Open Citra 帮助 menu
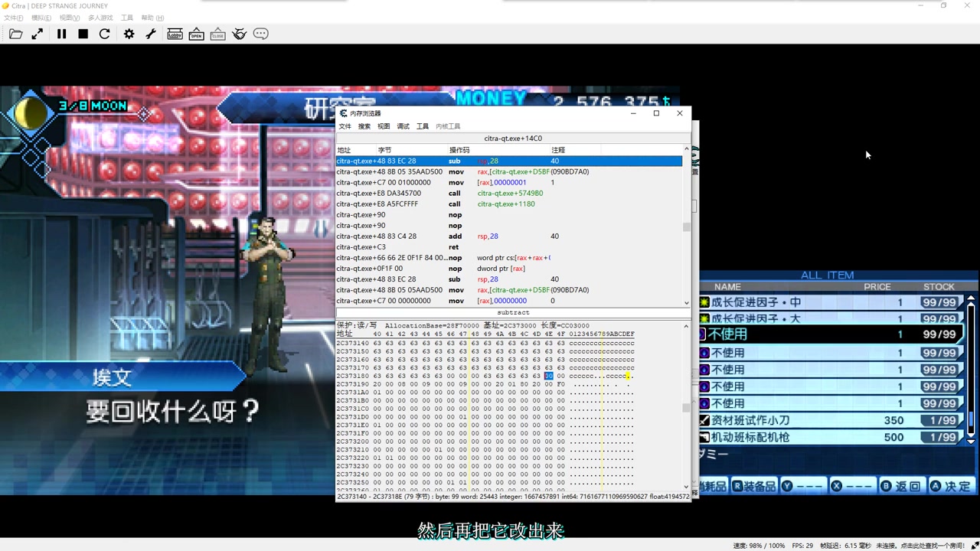 point(153,18)
